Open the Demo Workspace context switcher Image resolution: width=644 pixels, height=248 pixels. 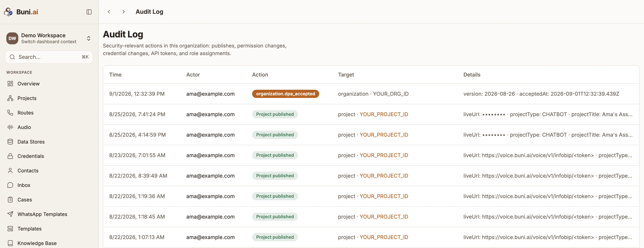point(49,38)
